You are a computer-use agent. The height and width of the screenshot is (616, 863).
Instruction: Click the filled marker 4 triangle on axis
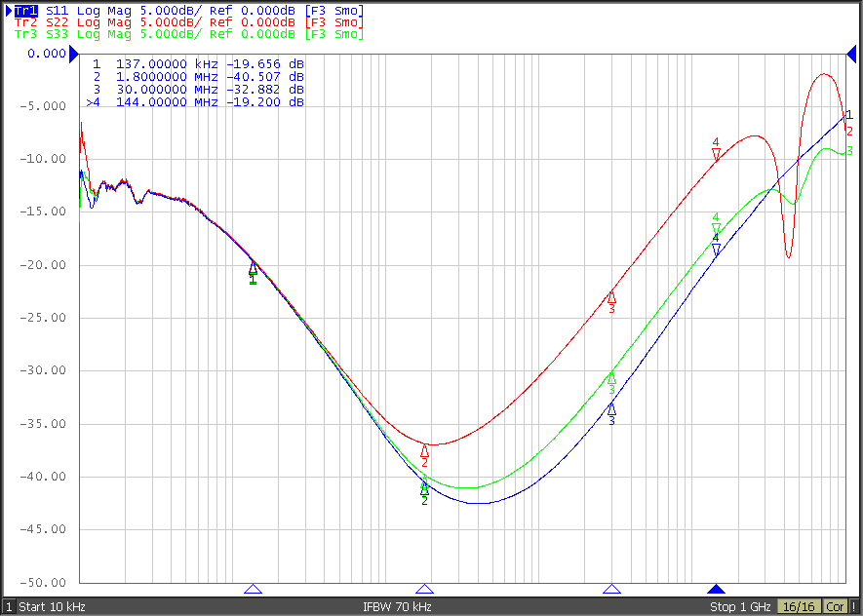click(716, 589)
